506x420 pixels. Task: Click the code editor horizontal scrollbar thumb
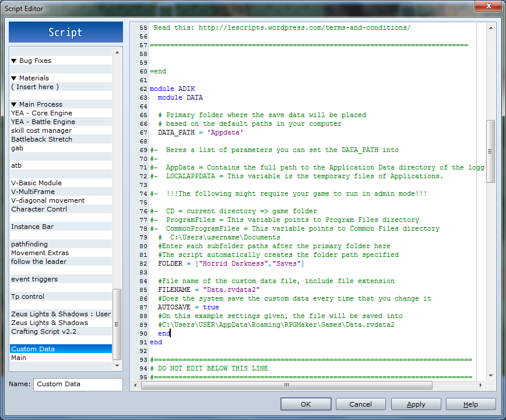287,385
